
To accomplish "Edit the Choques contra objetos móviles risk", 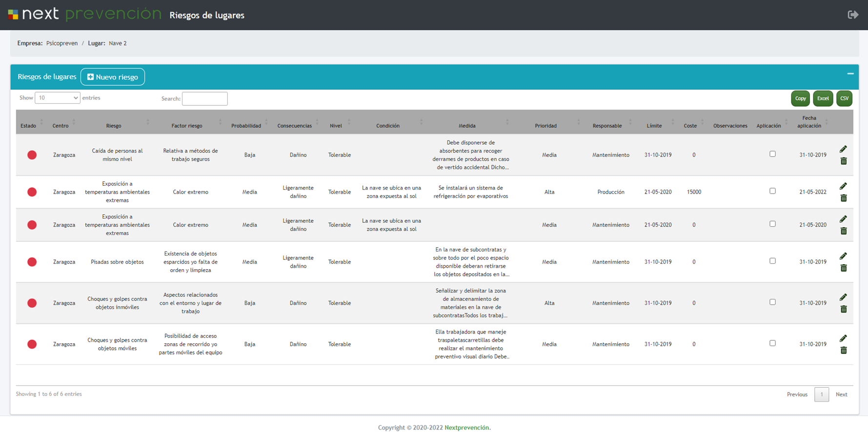I will (843, 338).
